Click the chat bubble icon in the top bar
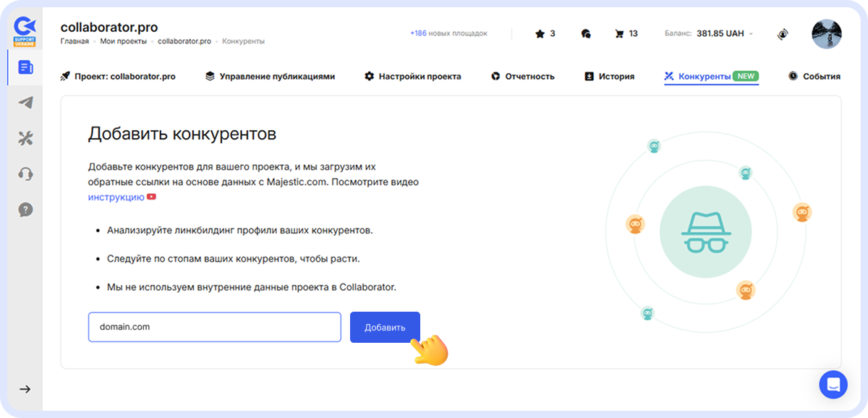 pos(585,33)
